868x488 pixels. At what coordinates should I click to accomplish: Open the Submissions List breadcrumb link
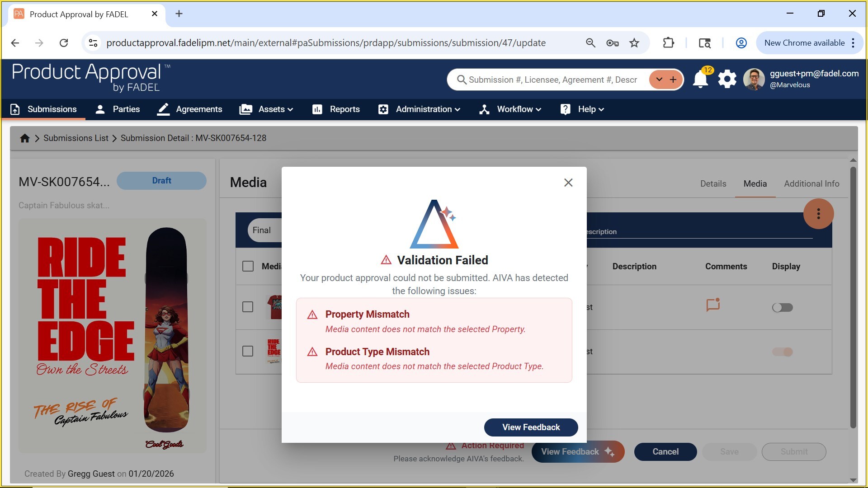click(75, 138)
